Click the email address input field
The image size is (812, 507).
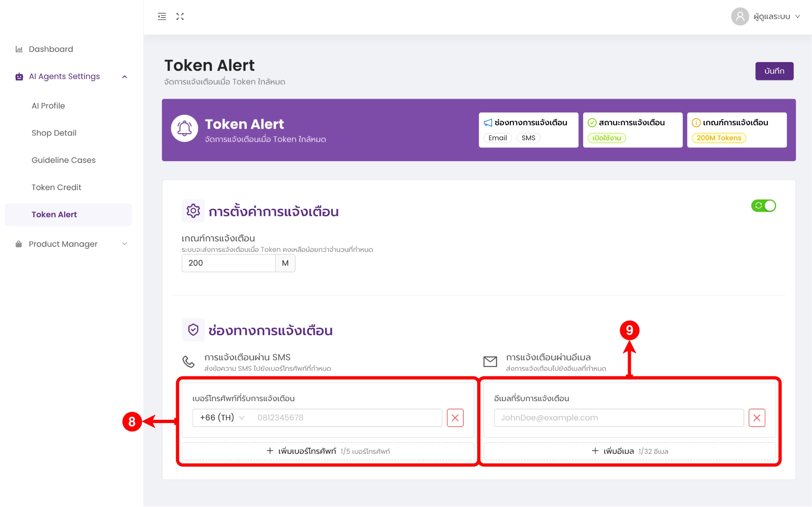[619, 418]
